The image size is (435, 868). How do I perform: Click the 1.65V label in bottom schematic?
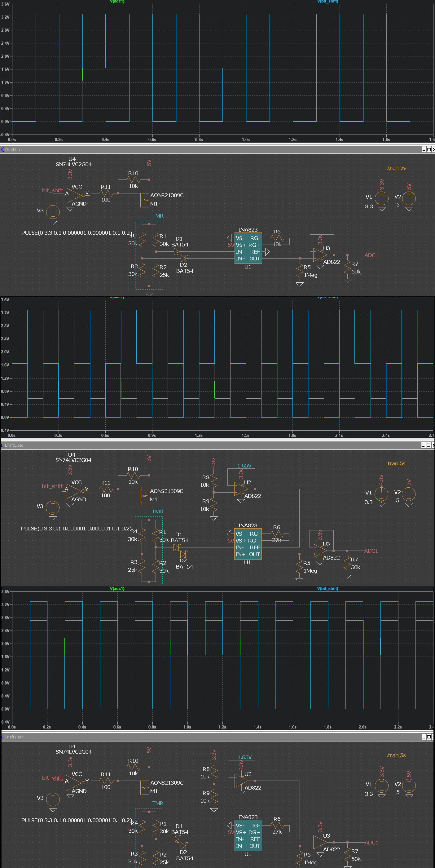click(245, 757)
